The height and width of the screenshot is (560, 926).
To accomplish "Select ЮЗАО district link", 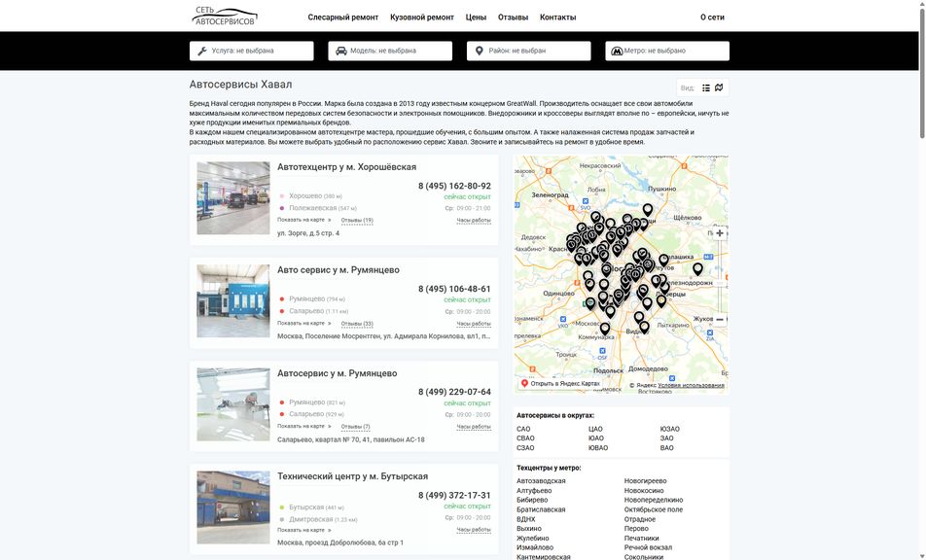I will pos(669,429).
